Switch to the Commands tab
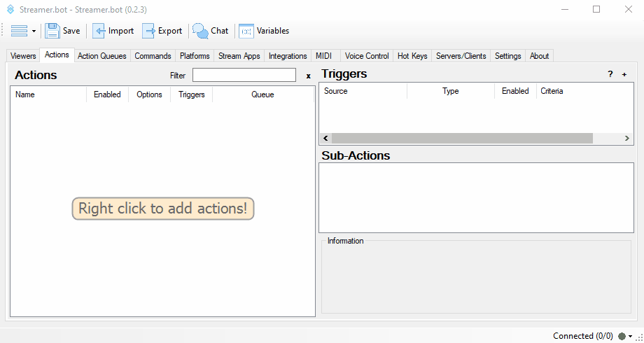Screen dimensions: 644x343 [x=153, y=56]
